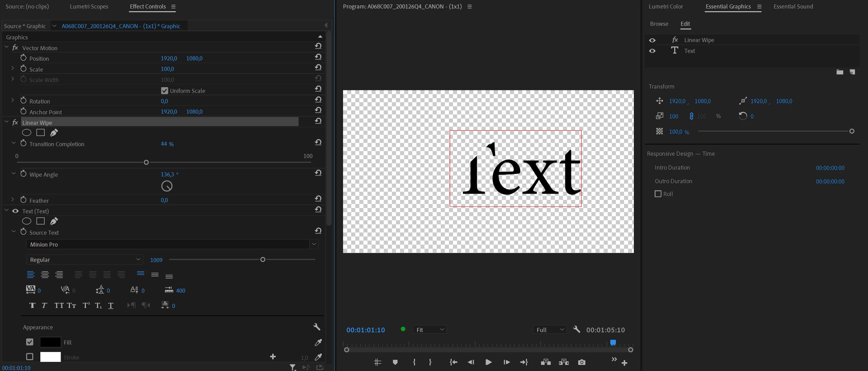Create an ellipse mask under Text

pos(26,221)
